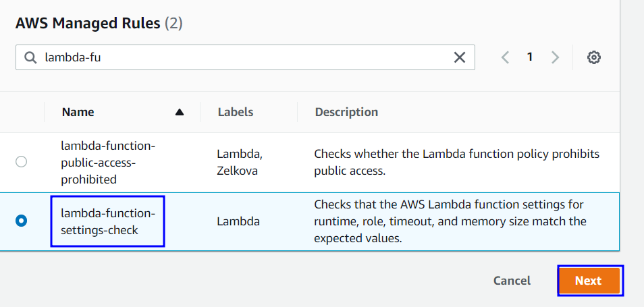Select lambda-function-settings-check radio button
Image resolution: width=644 pixels, height=307 pixels.
[x=22, y=221]
